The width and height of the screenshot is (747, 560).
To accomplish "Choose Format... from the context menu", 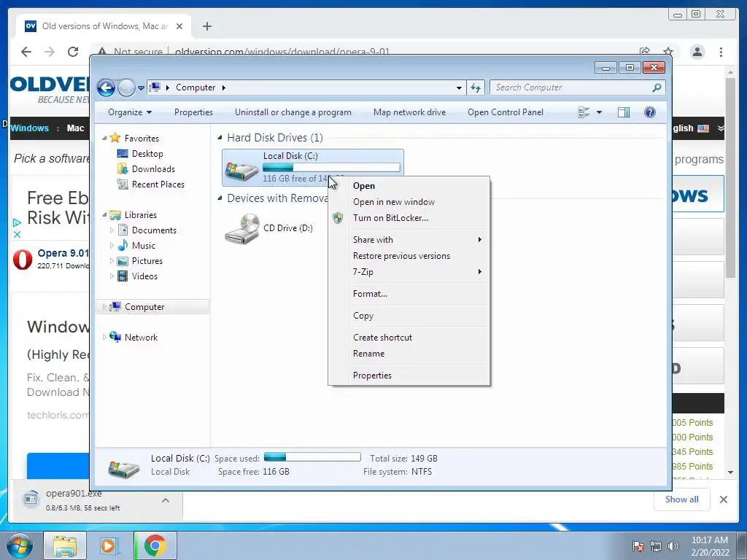I will coord(370,294).
